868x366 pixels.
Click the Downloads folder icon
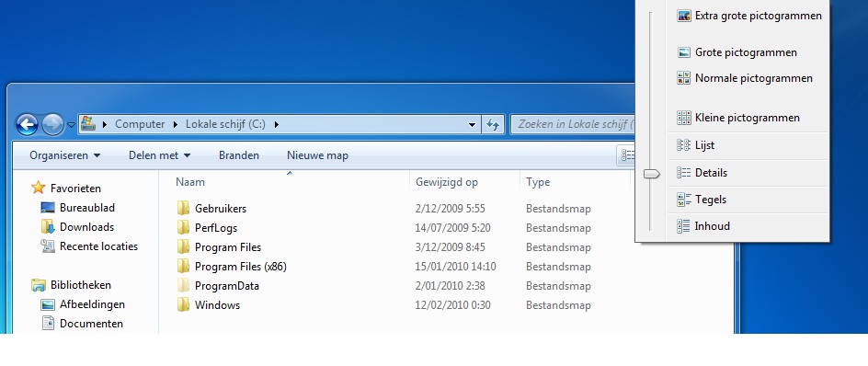pyautogui.click(x=48, y=226)
